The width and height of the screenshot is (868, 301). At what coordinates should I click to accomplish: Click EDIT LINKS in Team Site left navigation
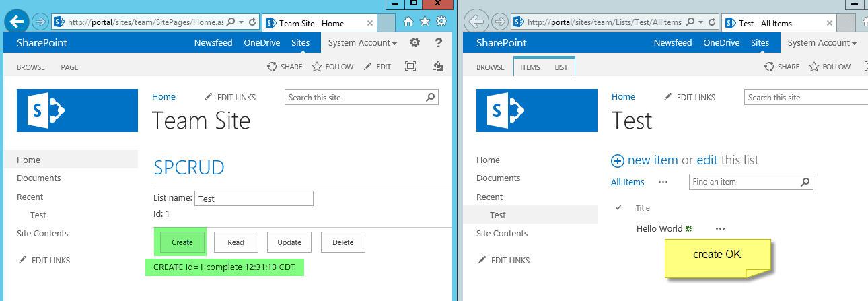44,261
